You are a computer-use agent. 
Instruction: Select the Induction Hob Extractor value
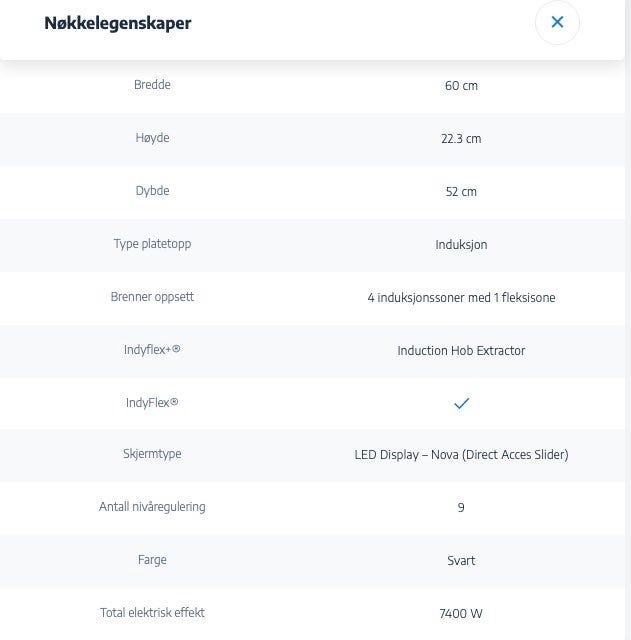(461, 351)
